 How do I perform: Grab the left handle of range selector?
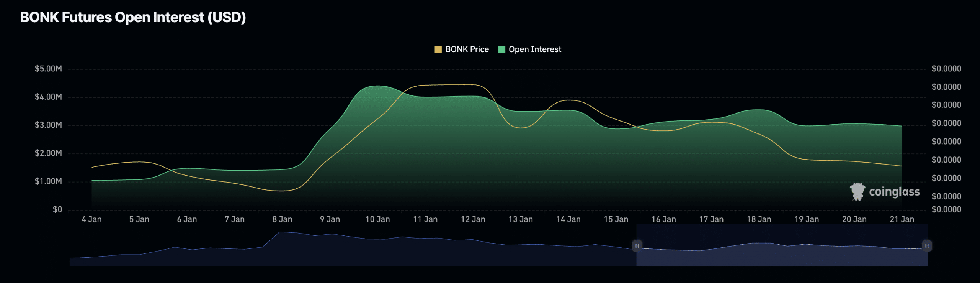point(637,246)
